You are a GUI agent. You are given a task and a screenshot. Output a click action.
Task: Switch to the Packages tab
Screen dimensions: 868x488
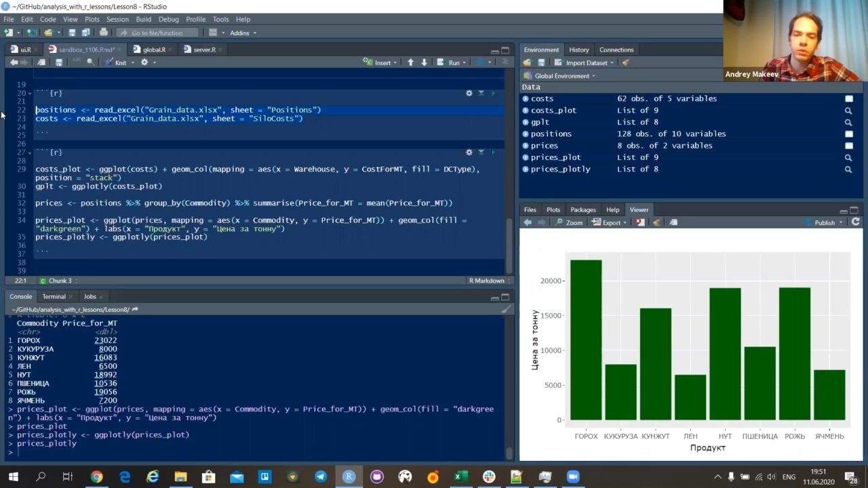pyautogui.click(x=583, y=209)
